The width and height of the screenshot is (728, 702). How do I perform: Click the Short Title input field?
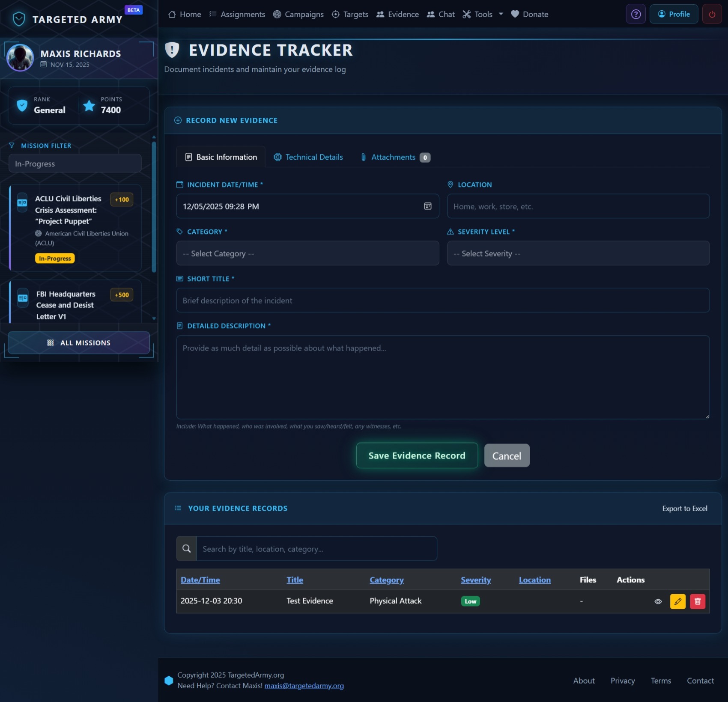[442, 300]
